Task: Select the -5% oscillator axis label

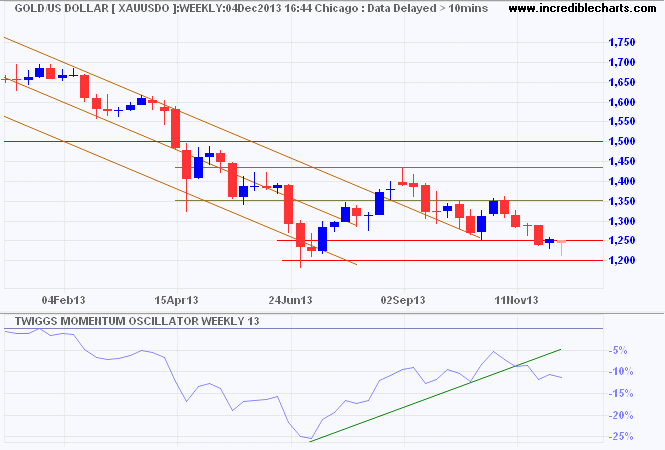Action: [x=618, y=350]
